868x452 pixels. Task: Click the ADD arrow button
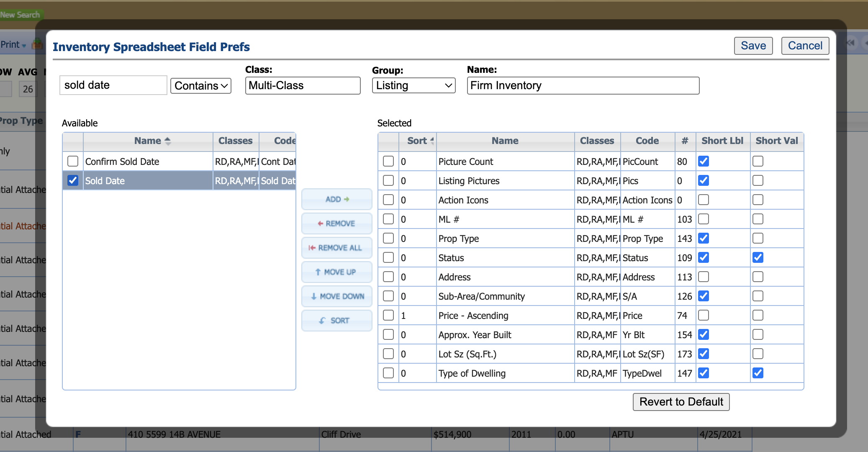tap(337, 199)
